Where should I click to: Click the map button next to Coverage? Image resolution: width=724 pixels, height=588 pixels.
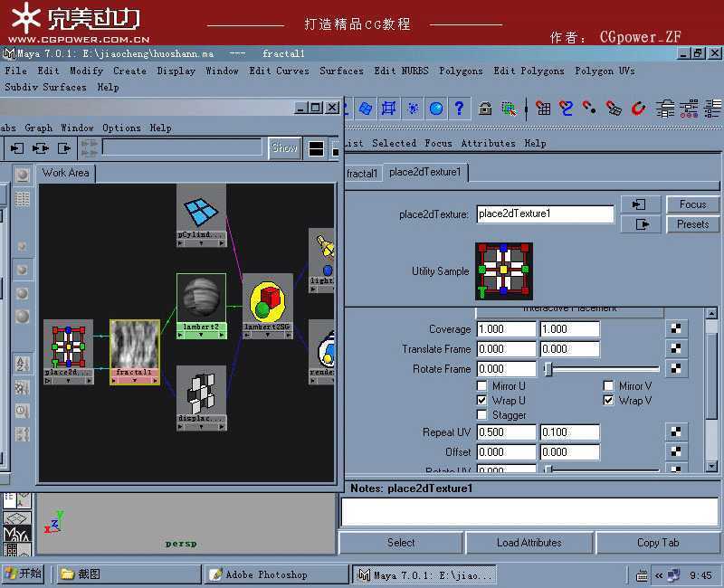[x=676, y=328]
